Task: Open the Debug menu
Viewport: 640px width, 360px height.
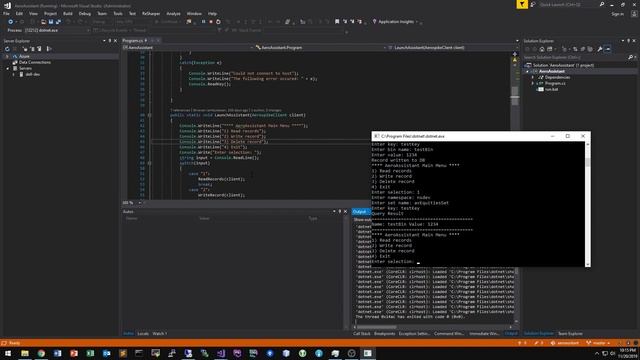Action: pos(84,13)
